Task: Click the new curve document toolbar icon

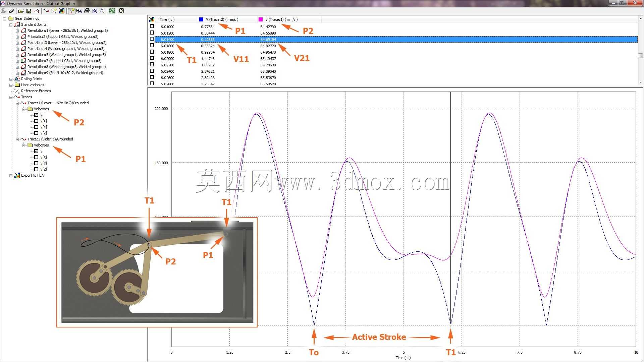Action: [37, 11]
